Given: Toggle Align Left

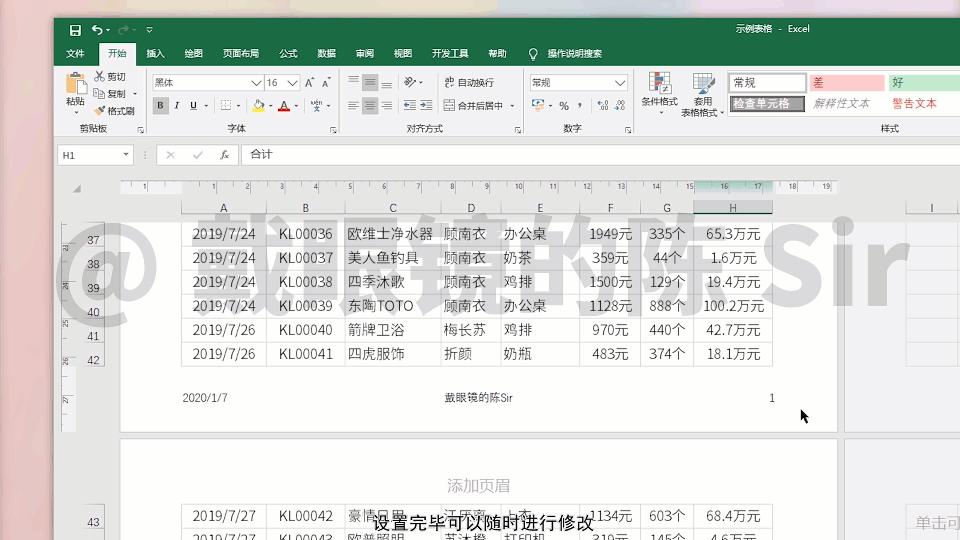Looking at the screenshot, I should click(353, 105).
